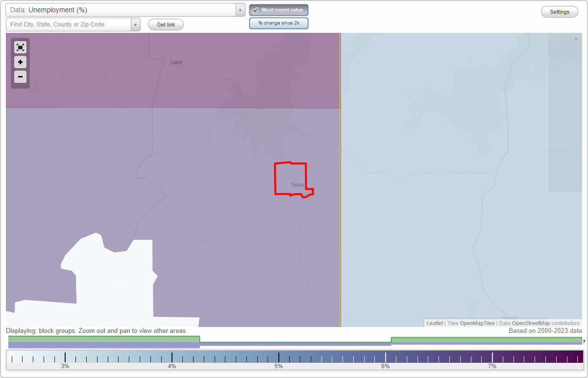Open the Unemployment (%) data selector
Viewport: 588px width, 378px height.
click(122, 9)
